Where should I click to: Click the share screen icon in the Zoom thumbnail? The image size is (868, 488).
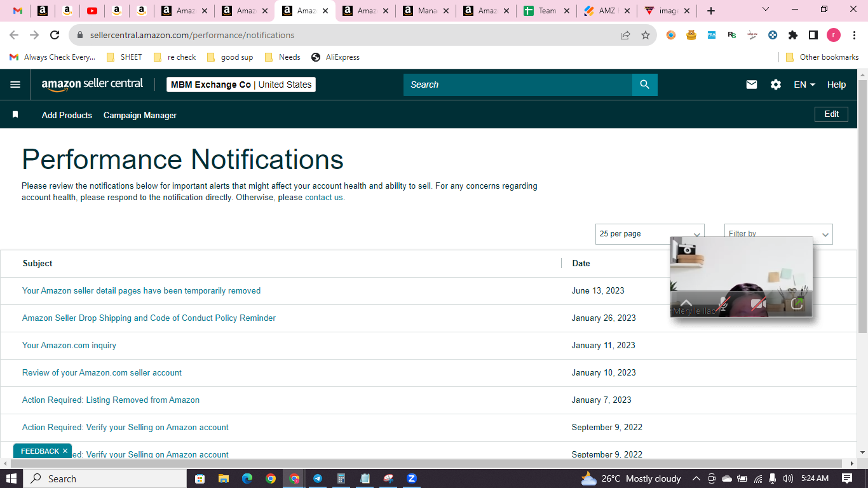pos(797,304)
